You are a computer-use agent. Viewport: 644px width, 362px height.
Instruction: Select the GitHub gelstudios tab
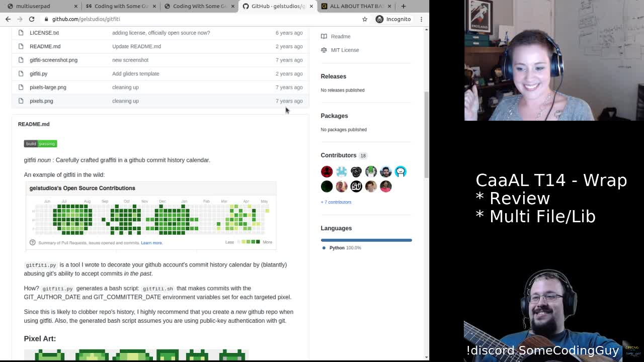277,6
